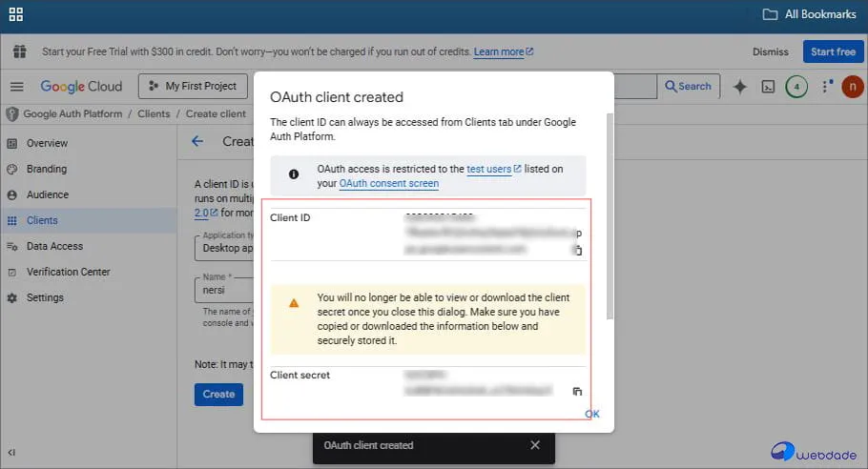Click the Start free button
The width and height of the screenshot is (868, 469).
tap(833, 52)
